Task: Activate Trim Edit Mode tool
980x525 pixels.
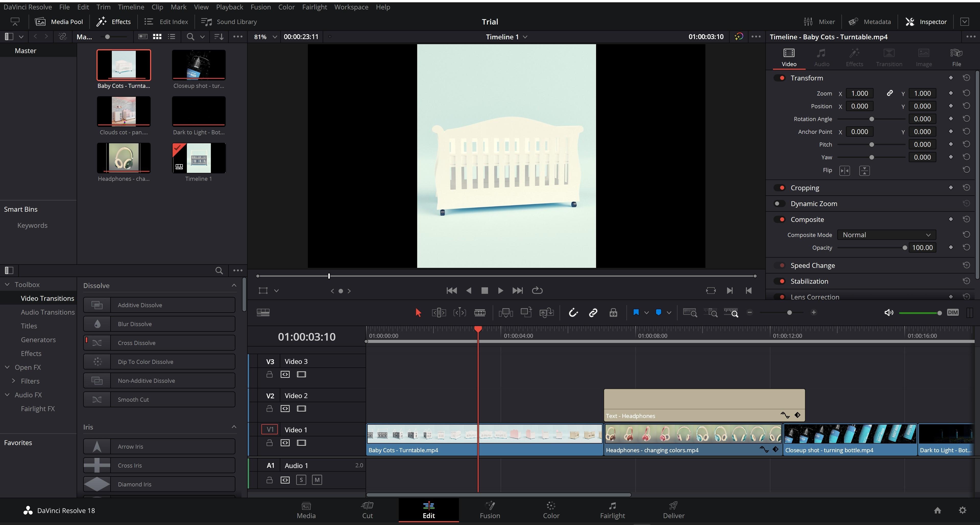Action: 439,313
